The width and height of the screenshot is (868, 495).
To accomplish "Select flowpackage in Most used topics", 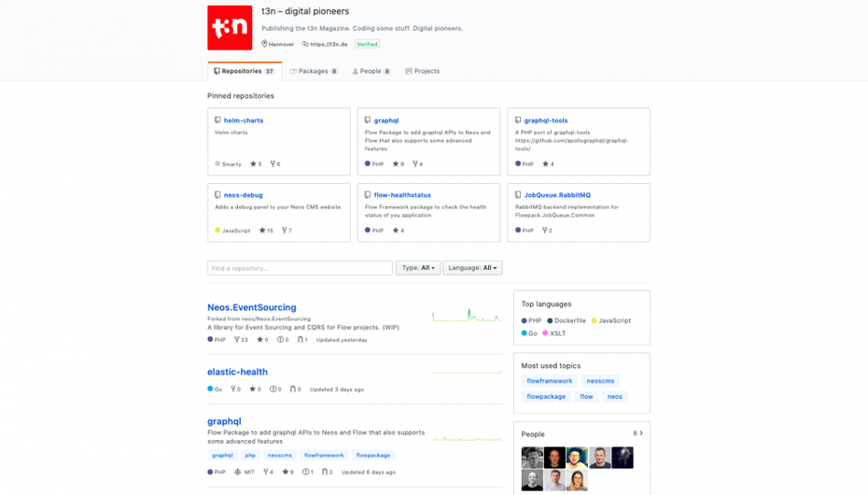I will pos(546,396).
